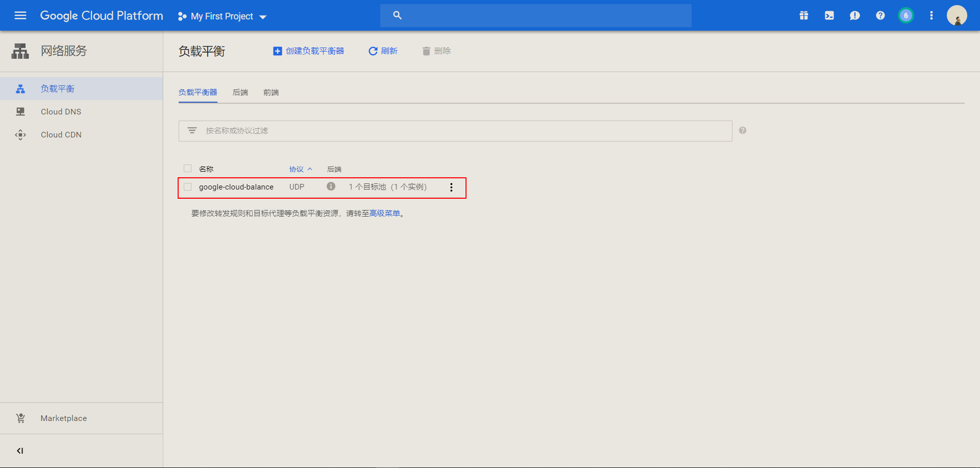Image resolution: width=980 pixels, height=468 pixels.
Task: Click the 负载平衡 sidebar icon
Action: (20, 89)
